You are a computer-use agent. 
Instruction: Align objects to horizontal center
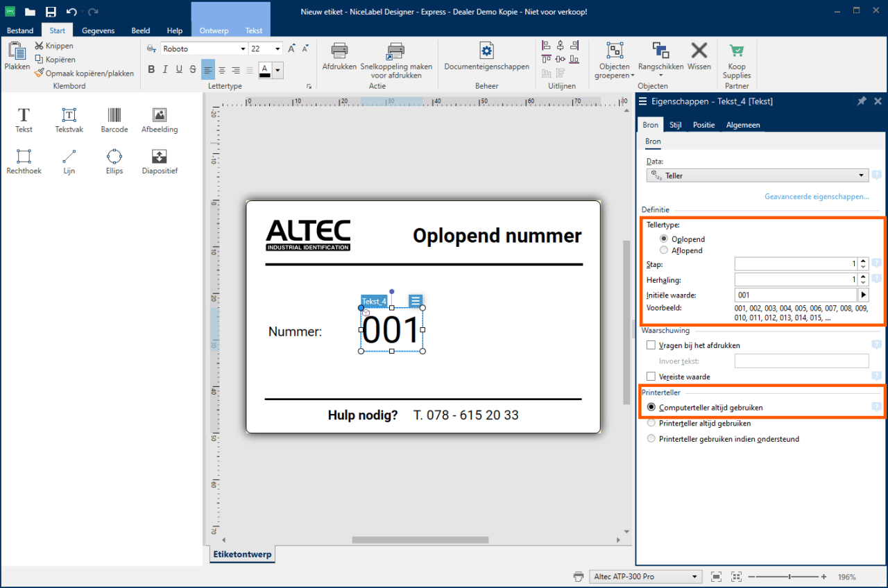(x=560, y=46)
